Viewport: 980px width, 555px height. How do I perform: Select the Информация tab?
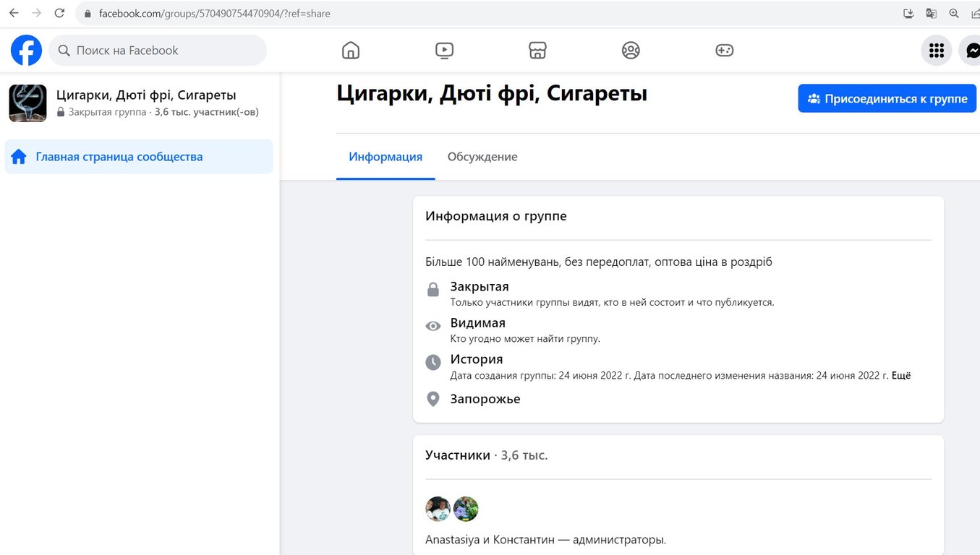[385, 157]
